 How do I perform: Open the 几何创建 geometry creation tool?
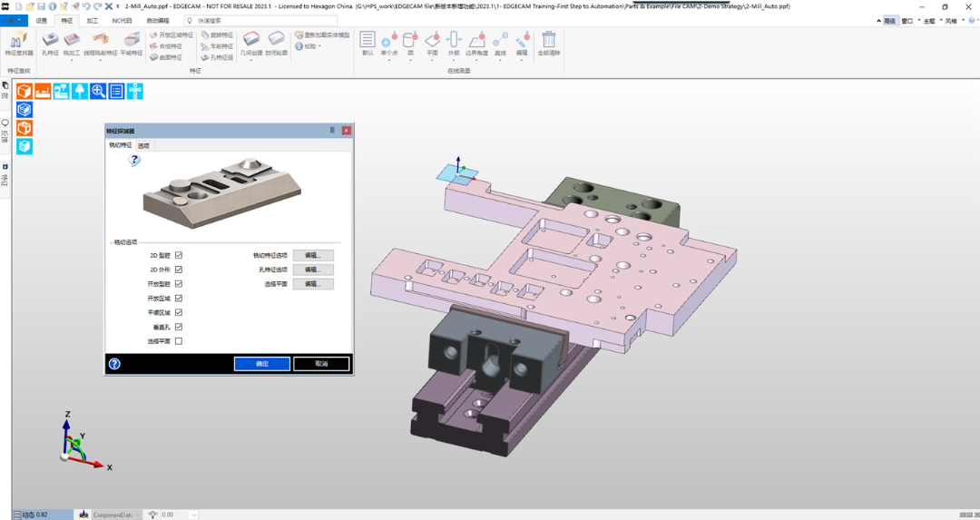(251, 43)
